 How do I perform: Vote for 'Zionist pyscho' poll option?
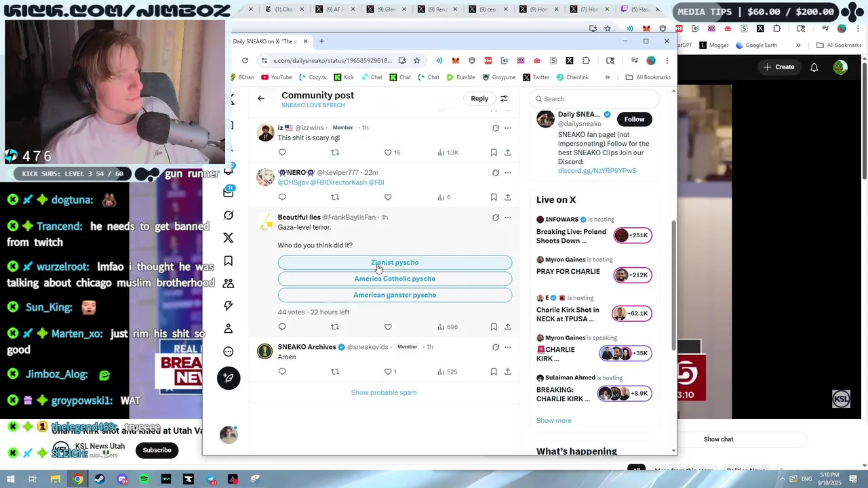pos(395,262)
